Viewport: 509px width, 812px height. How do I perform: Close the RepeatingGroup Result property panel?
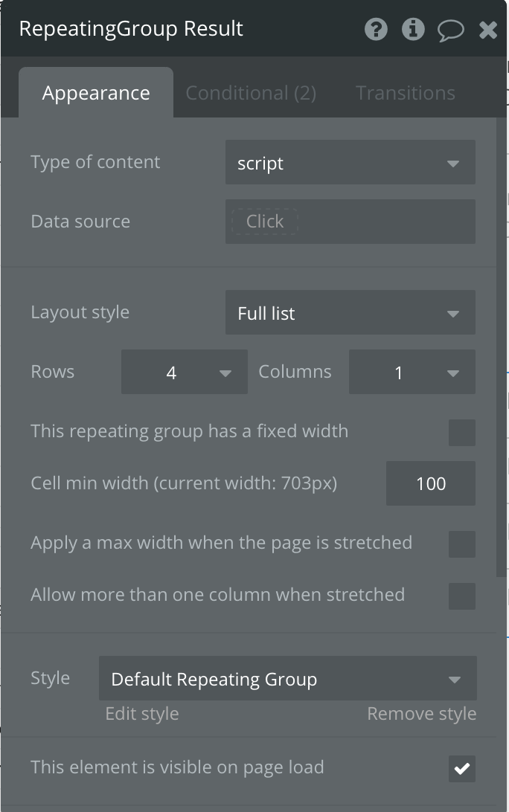(488, 30)
